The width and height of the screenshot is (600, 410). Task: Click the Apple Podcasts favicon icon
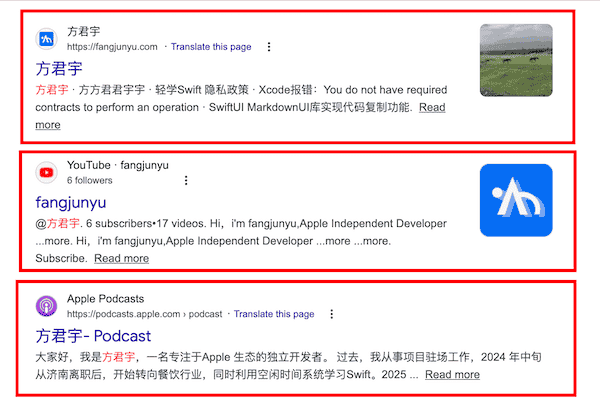pyautogui.click(x=46, y=306)
